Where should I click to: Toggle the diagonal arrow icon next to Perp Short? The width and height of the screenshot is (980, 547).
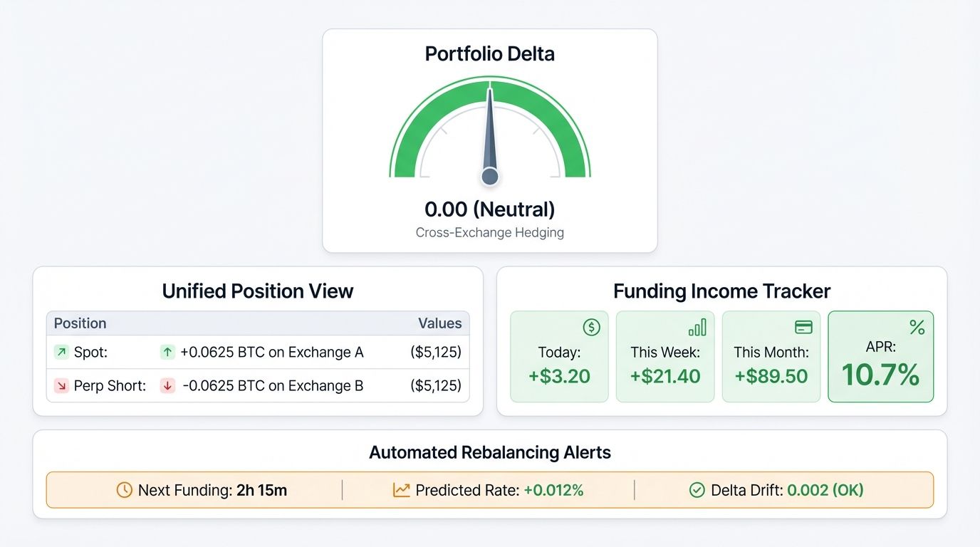(62, 385)
